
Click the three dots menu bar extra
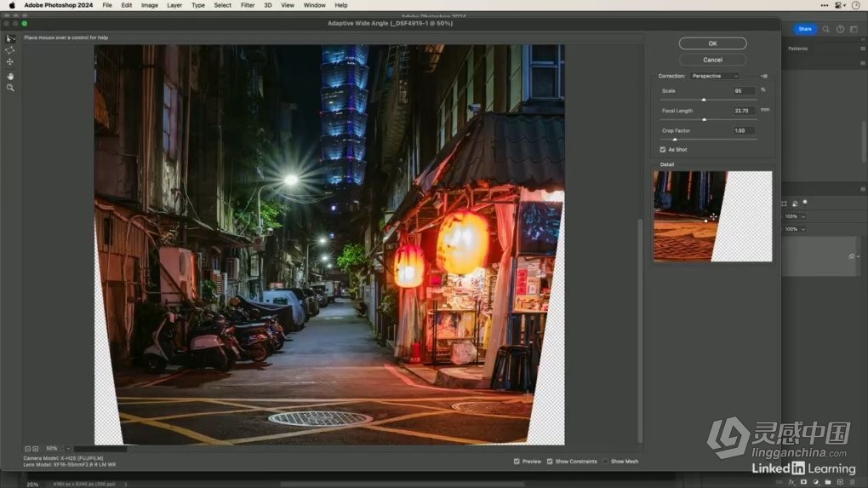coord(825,5)
